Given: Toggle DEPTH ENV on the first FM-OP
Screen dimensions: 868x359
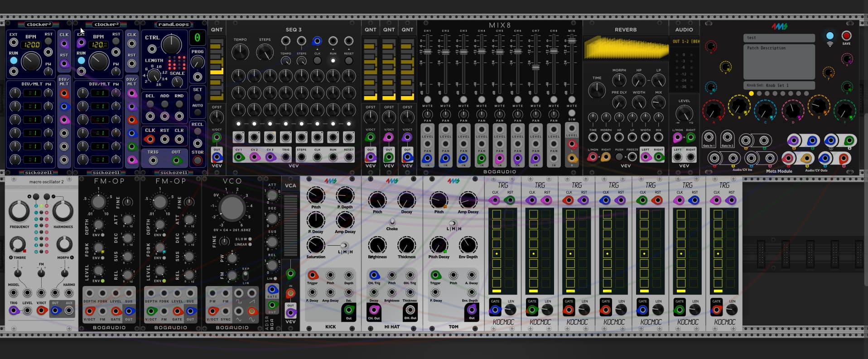Looking at the screenshot, I should pyautogui.click(x=103, y=235).
